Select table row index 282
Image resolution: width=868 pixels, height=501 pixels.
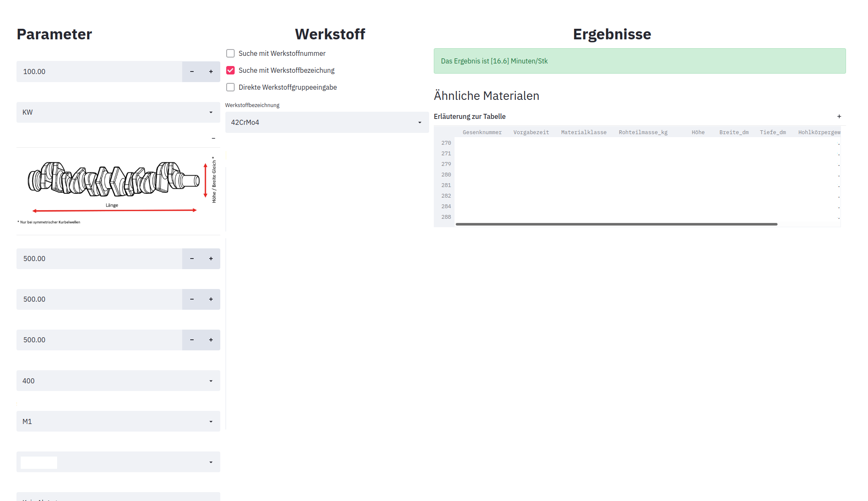pos(446,196)
